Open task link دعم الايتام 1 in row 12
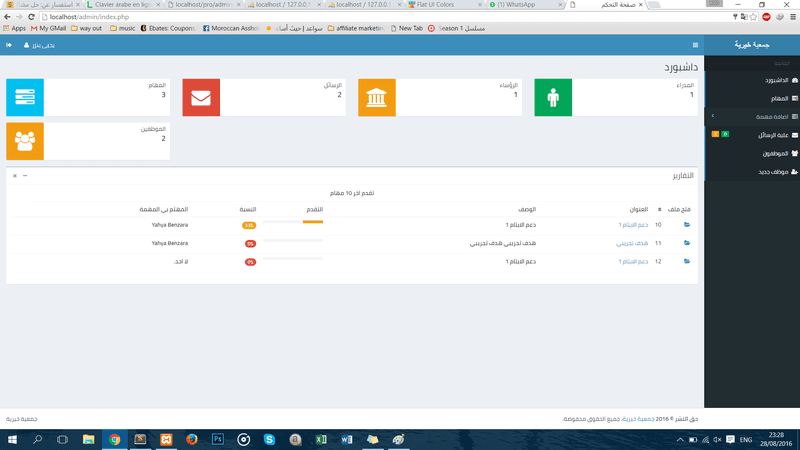Screen dimensions: 800x450 pyautogui.click(x=633, y=262)
